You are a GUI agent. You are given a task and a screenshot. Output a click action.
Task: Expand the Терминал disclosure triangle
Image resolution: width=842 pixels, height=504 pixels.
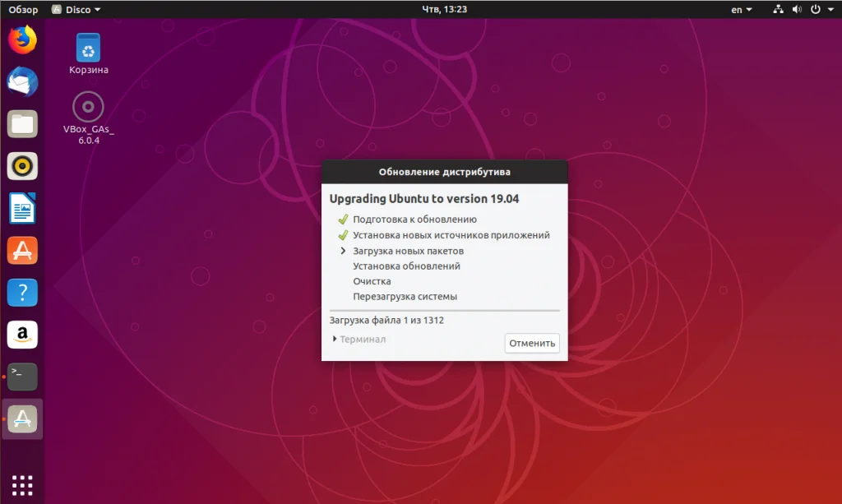[334, 339]
